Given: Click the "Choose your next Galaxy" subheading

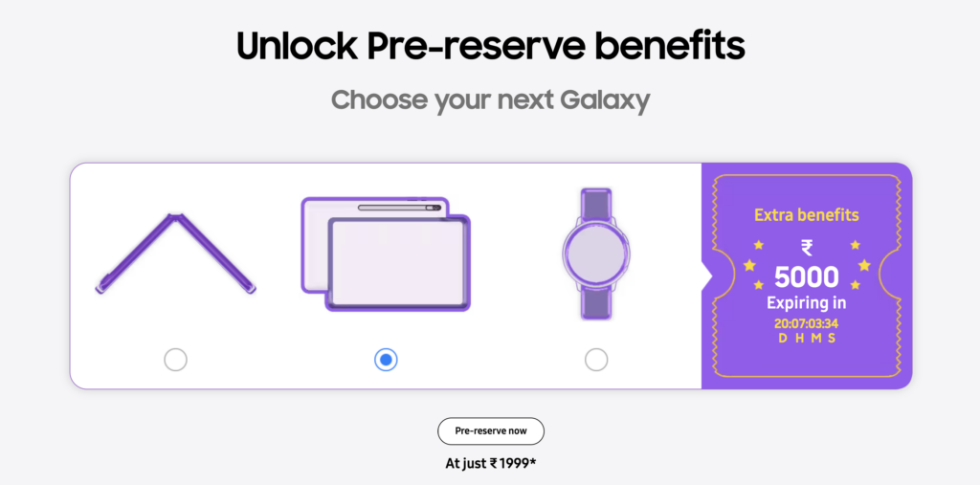Looking at the screenshot, I should (490, 99).
